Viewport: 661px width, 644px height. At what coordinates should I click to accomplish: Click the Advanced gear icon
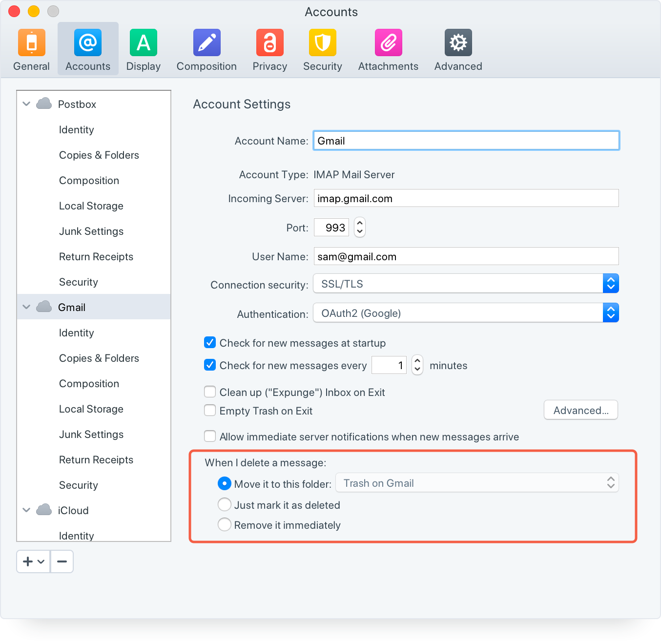click(x=457, y=49)
